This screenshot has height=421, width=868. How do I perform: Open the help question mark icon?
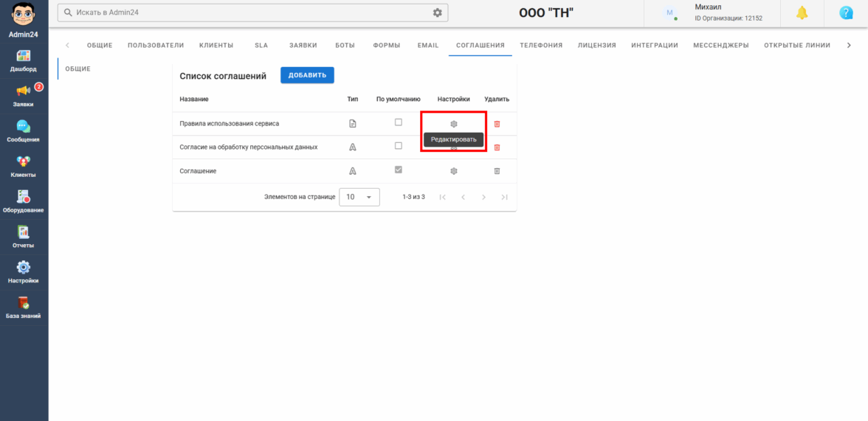pyautogui.click(x=846, y=13)
